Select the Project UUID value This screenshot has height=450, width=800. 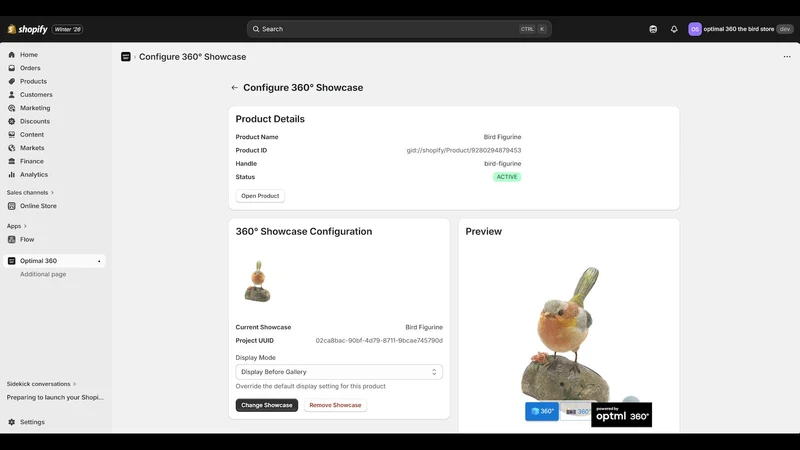pyautogui.click(x=379, y=340)
